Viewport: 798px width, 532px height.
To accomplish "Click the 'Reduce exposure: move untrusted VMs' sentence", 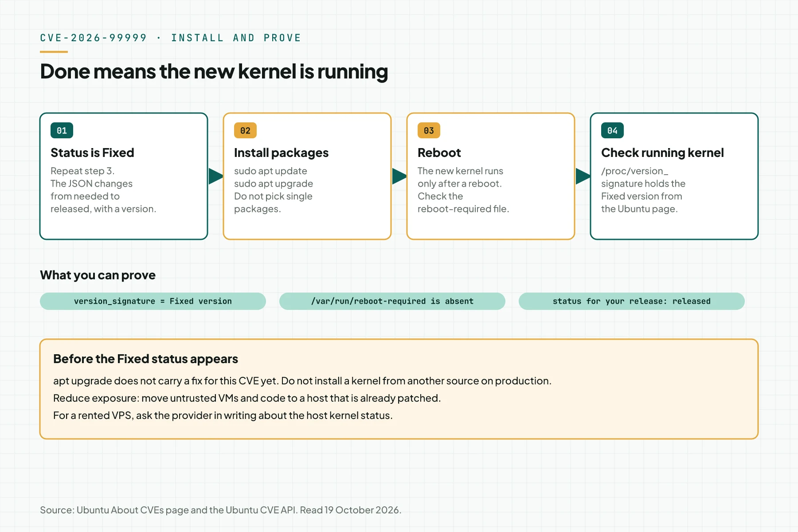I will coord(247,398).
